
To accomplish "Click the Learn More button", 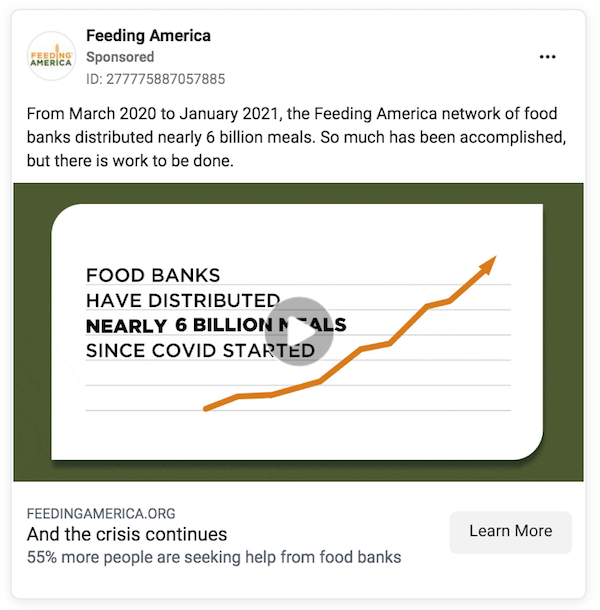I will tap(511, 532).
